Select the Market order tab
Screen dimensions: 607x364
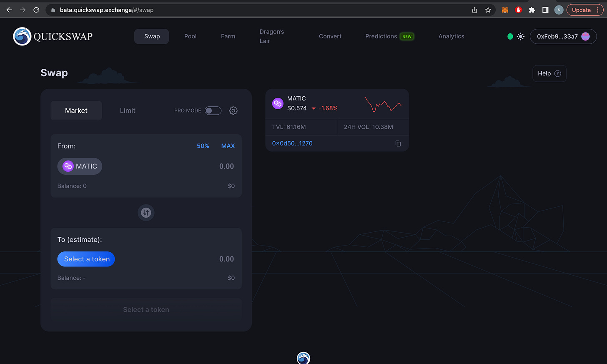point(76,110)
